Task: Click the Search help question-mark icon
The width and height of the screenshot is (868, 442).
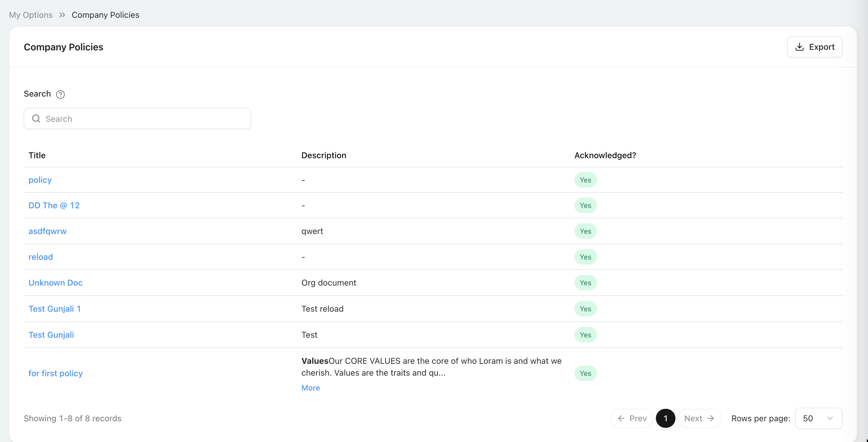Action: (60, 94)
